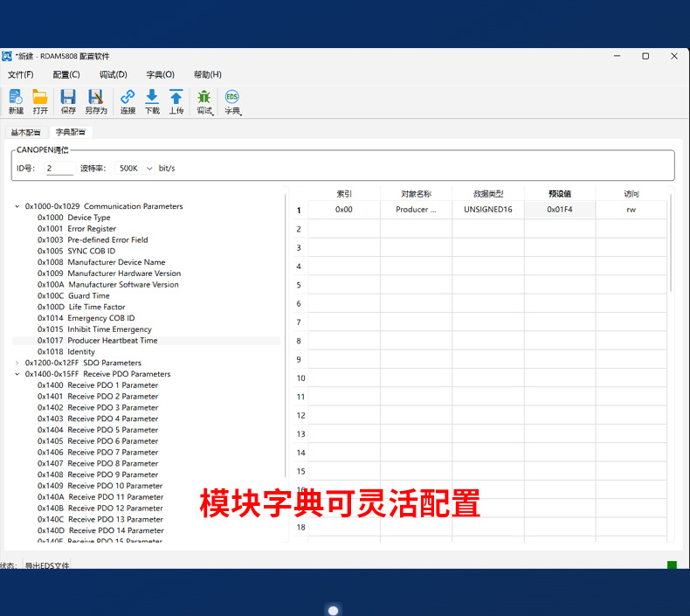
Task: Connect to device via 连接 icon
Action: click(128, 100)
